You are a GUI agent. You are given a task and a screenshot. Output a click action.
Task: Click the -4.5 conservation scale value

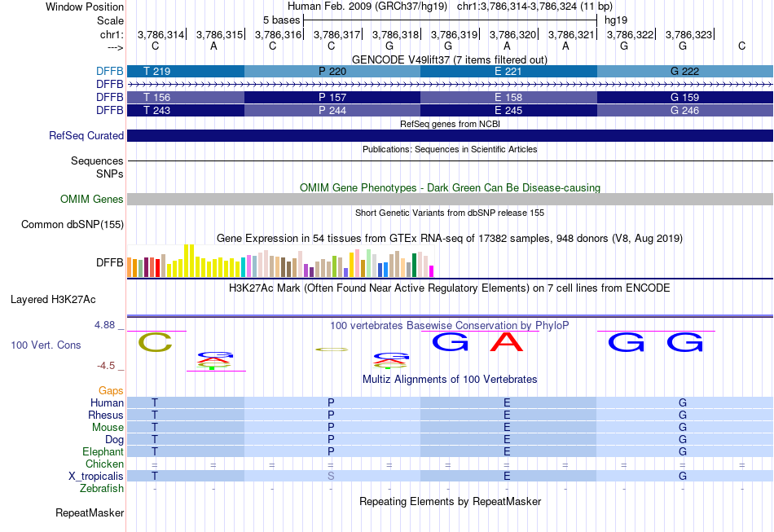106,366
